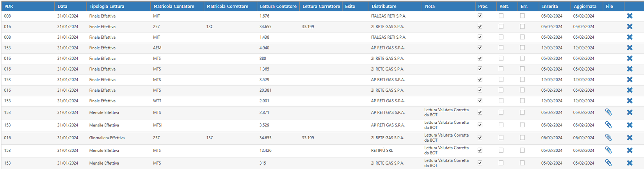Select the 4.940 reading value
Image resolution: width=644 pixels, height=169 pixels.
coord(264,48)
